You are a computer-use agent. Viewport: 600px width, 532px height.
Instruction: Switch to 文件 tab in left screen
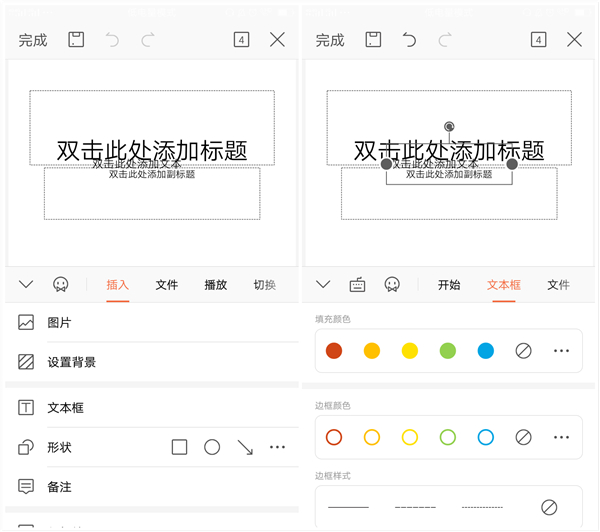(x=167, y=285)
